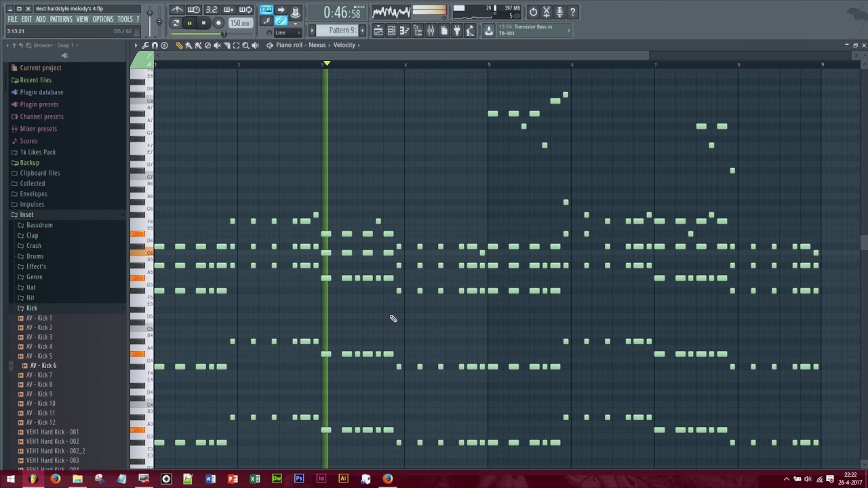Select the Draw pencil tool in piano roll
868x488 pixels.
(x=179, y=45)
